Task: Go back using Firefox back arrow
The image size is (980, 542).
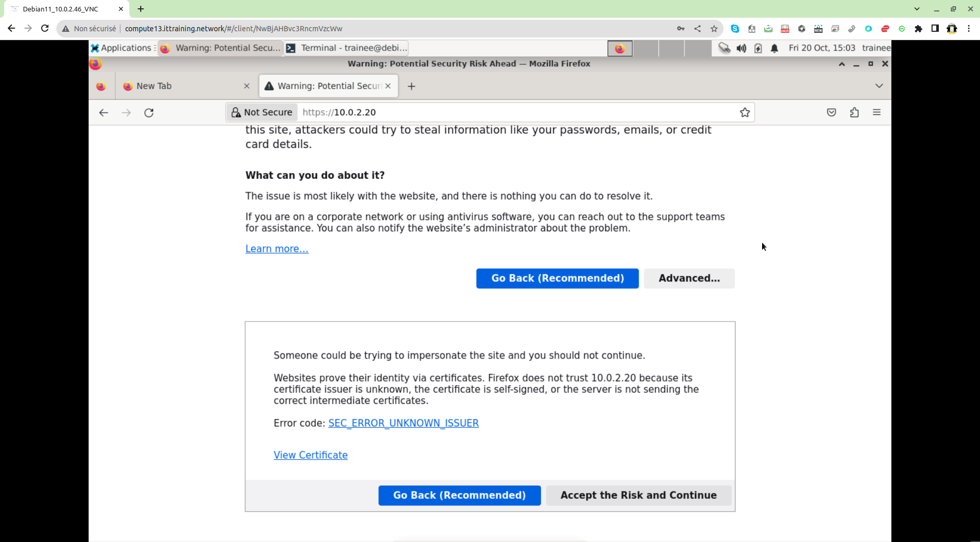Action: [104, 113]
